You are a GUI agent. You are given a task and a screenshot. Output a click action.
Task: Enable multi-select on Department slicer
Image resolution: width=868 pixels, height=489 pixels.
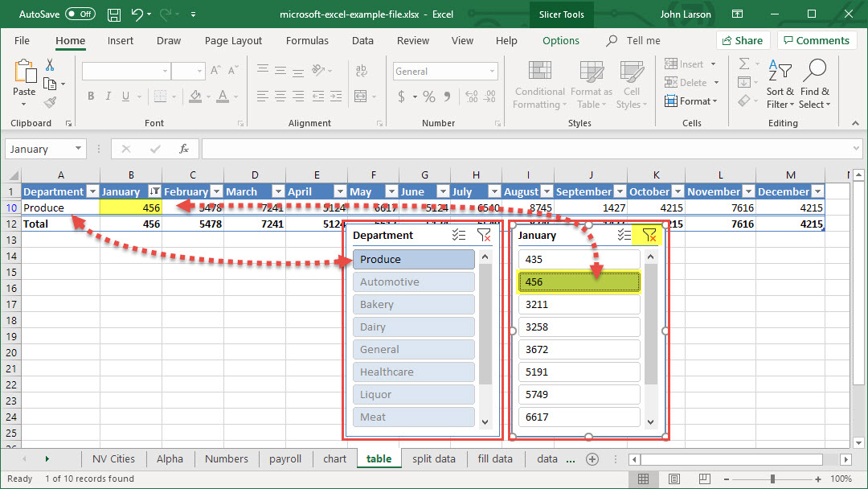coord(459,235)
